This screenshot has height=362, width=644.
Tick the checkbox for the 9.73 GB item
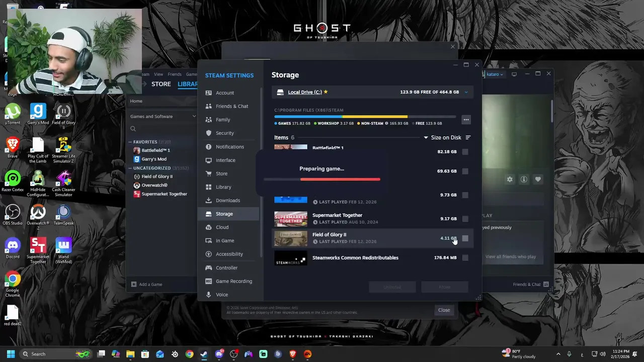(x=465, y=195)
